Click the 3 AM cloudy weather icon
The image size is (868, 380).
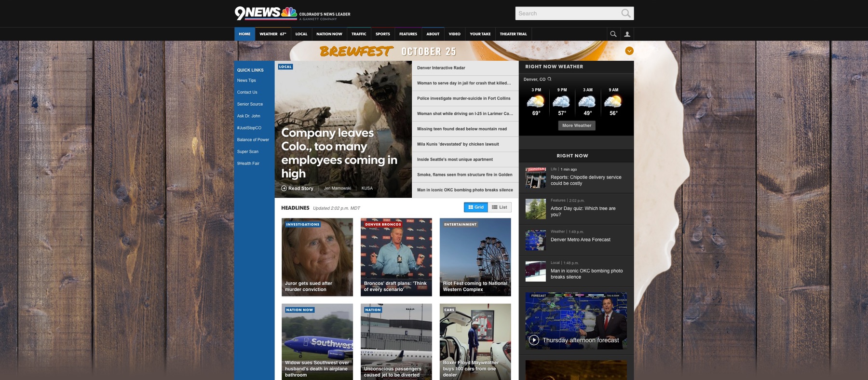(x=587, y=101)
